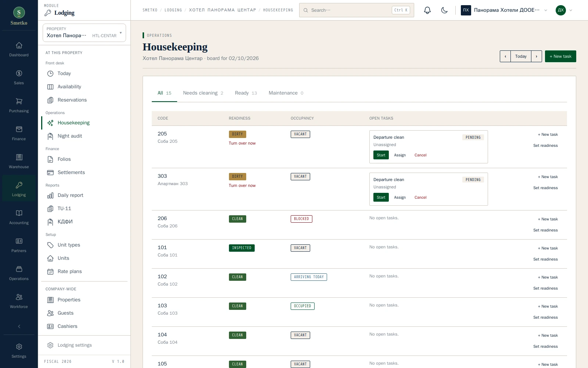This screenshot has height=368, width=588.
Task: Collapse the left rail chevron
Action: pos(19,326)
